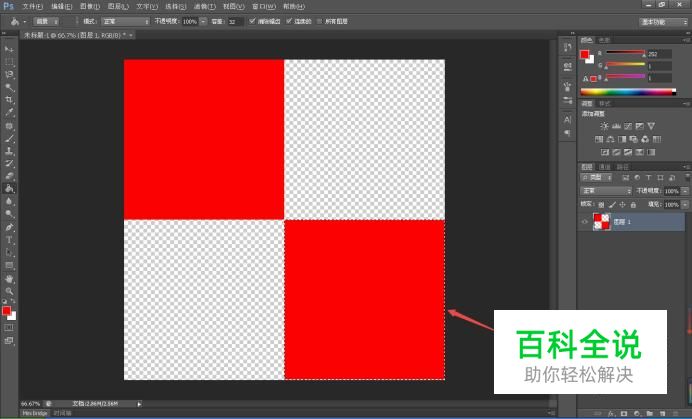This screenshot has height=419, width=692.
Task: Expand the layer fill arrow
Action: pos(685,205)
